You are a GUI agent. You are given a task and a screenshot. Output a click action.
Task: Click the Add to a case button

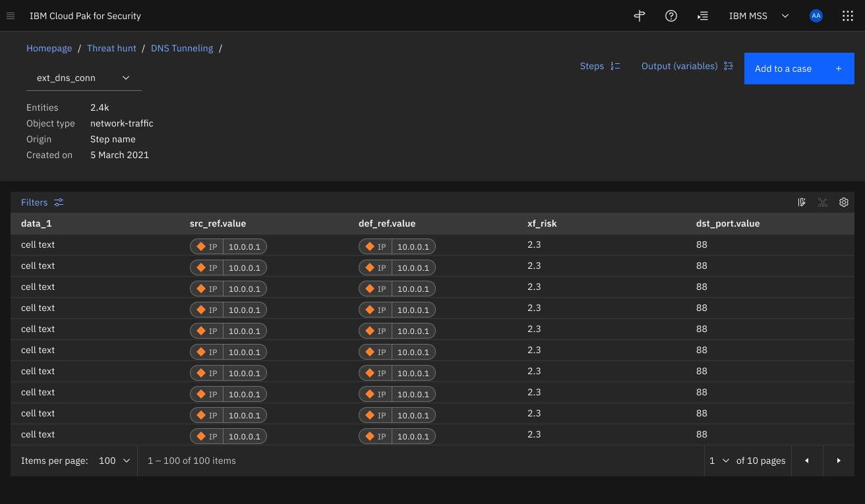[799, 69]
